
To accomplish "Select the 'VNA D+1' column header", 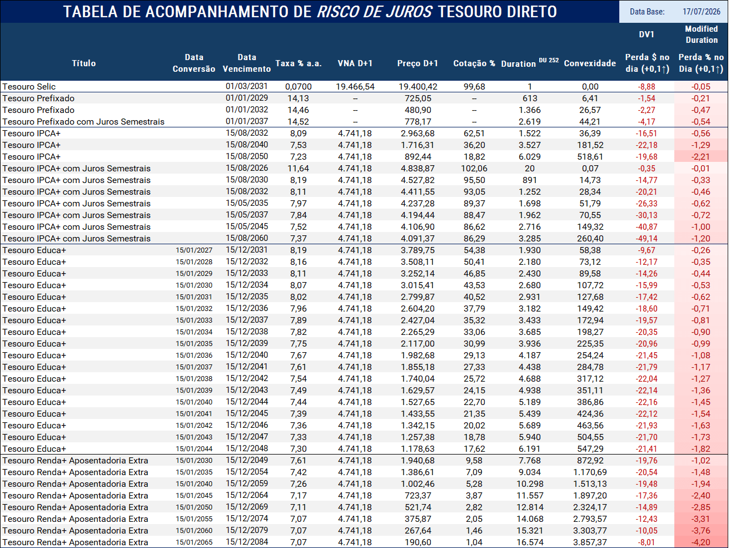I will [355, 63].
